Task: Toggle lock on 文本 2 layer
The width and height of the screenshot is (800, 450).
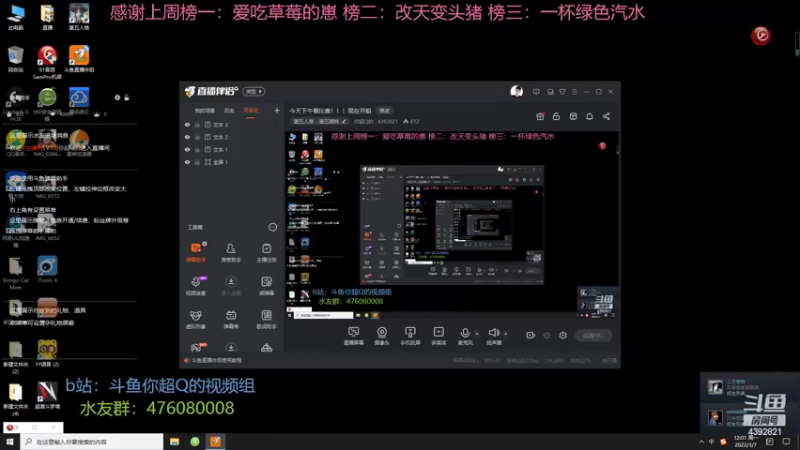Action: pyautogui.click(x=197, y=137)
